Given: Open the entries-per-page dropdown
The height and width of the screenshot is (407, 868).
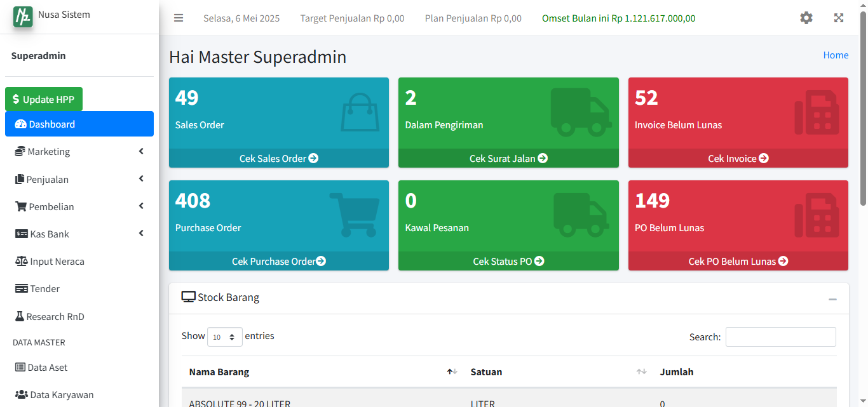Looking at the screenshot, I should (224, 337).
